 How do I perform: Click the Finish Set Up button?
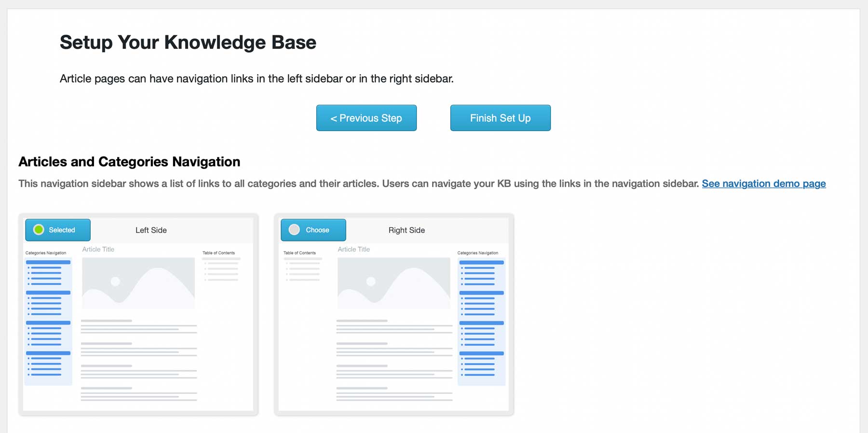(x=500, y=118)
